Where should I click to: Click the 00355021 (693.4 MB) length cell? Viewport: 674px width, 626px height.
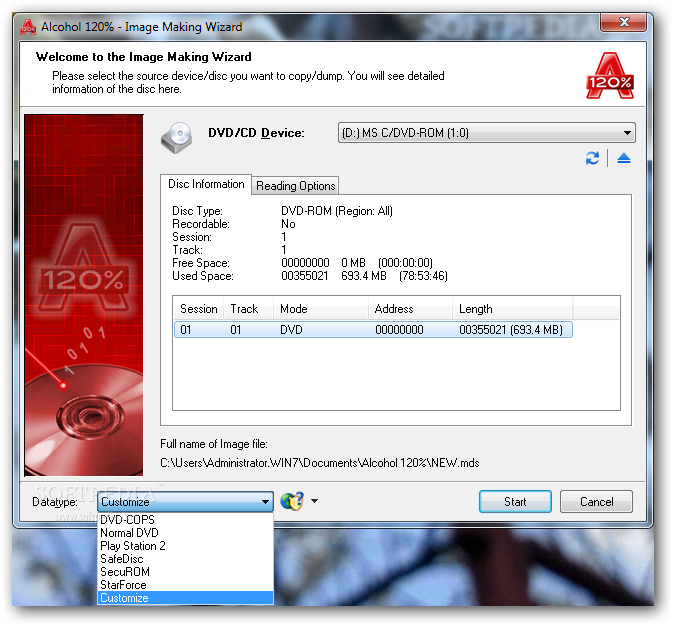click(x=511, y=330)
